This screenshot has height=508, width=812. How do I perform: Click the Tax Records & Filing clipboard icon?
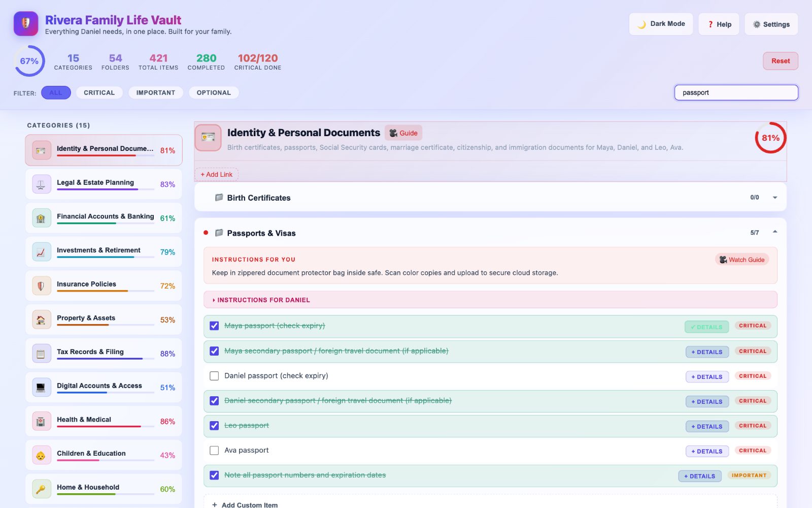pos(41,354)
